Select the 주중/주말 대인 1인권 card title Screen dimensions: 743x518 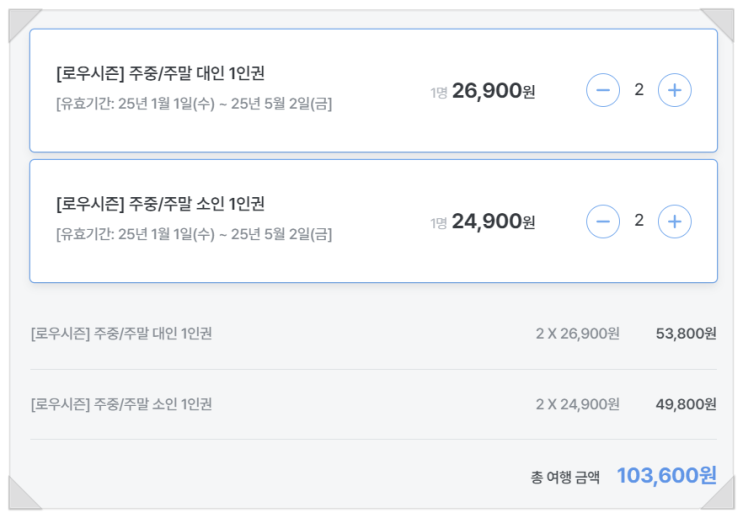[160, 74]
